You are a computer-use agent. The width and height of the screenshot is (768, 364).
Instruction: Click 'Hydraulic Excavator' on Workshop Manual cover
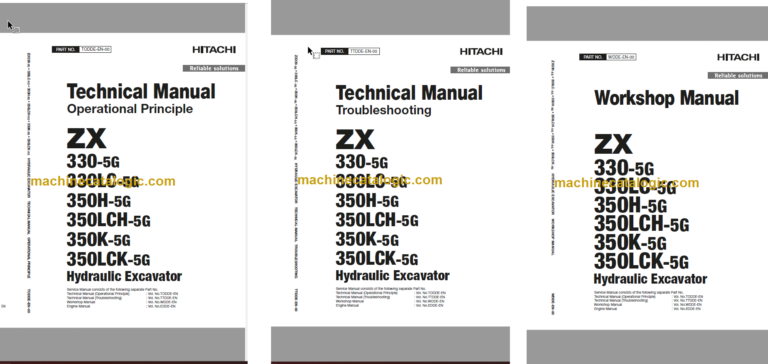(x=650, y=279)
